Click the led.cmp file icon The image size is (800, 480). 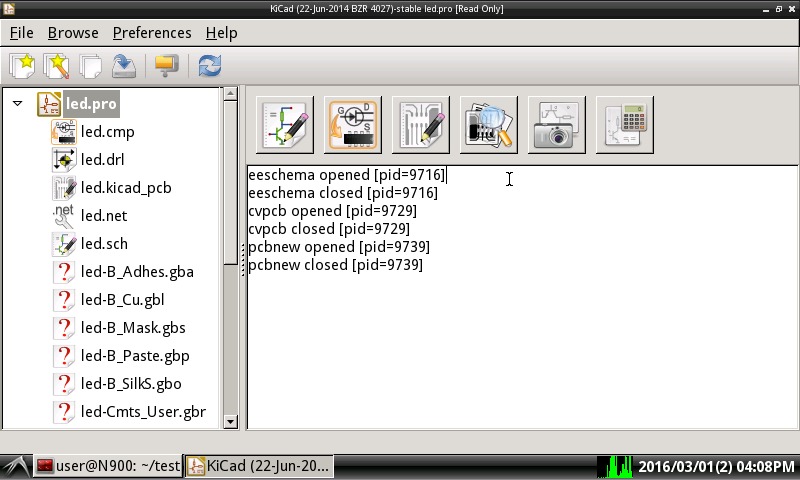[64, 132]
